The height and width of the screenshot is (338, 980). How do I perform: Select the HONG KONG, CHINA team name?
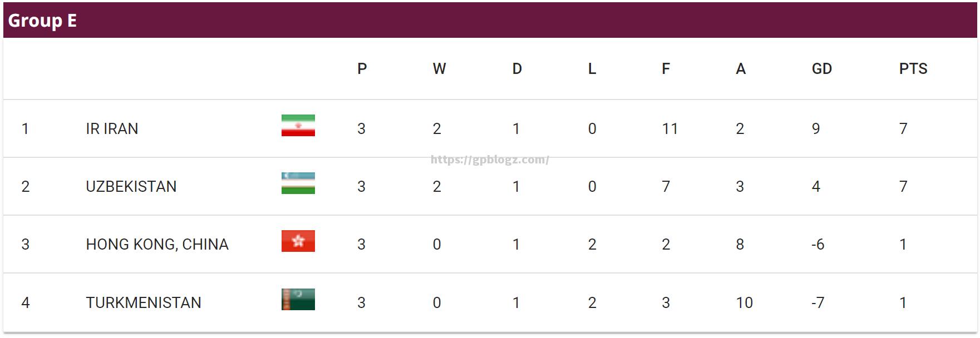pos(157,245)
